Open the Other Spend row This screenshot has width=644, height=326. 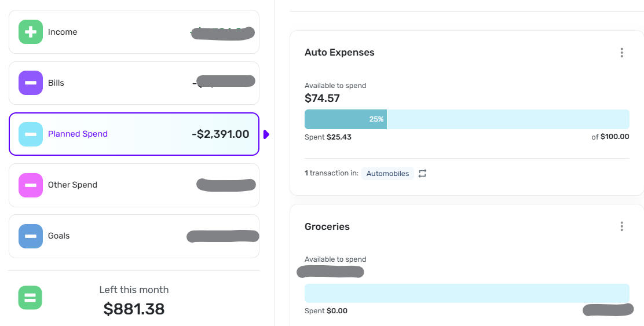[134, 185]
